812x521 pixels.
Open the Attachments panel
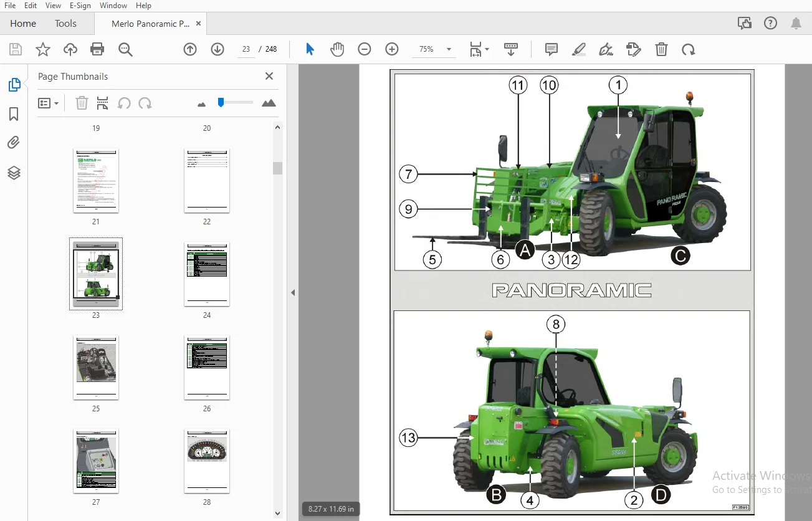(x=14, y=143)
